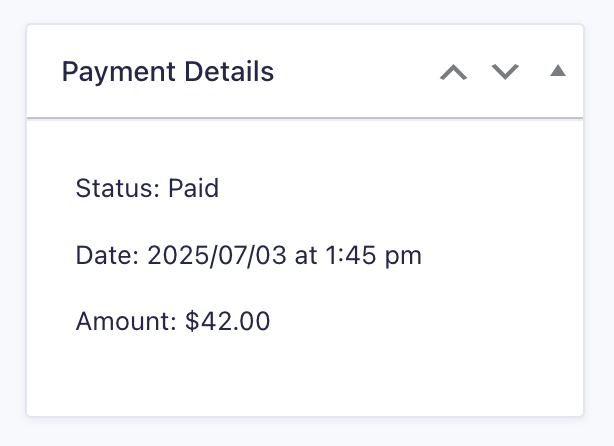Select the "Status: Paid" line
Screen dimensions: 614x446
coord(147,188)
